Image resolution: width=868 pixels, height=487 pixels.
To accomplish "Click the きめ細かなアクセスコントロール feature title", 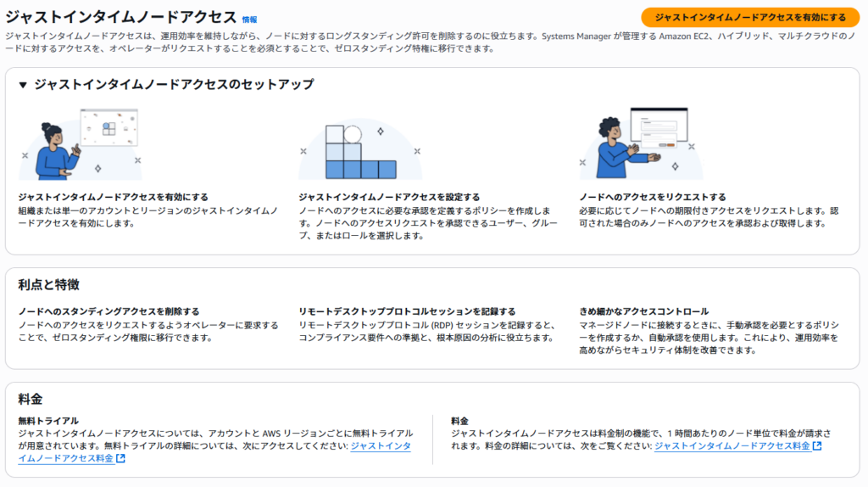I will tap(643, 311).
